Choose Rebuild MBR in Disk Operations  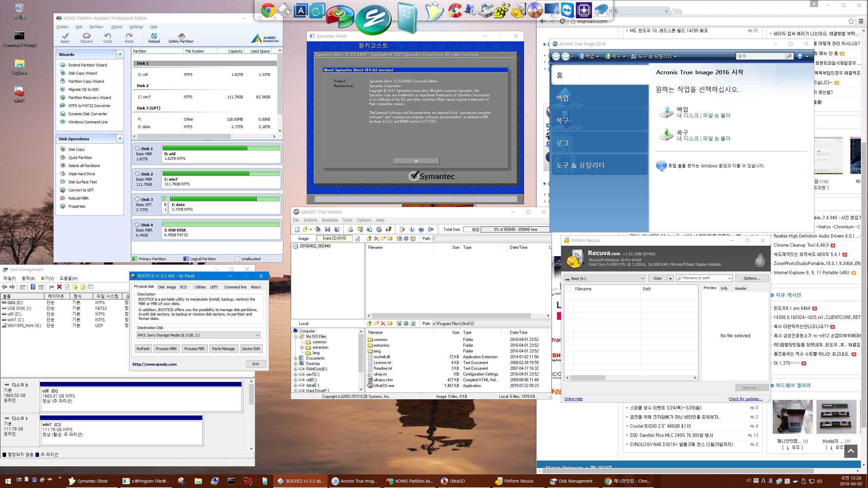[78, 198]
